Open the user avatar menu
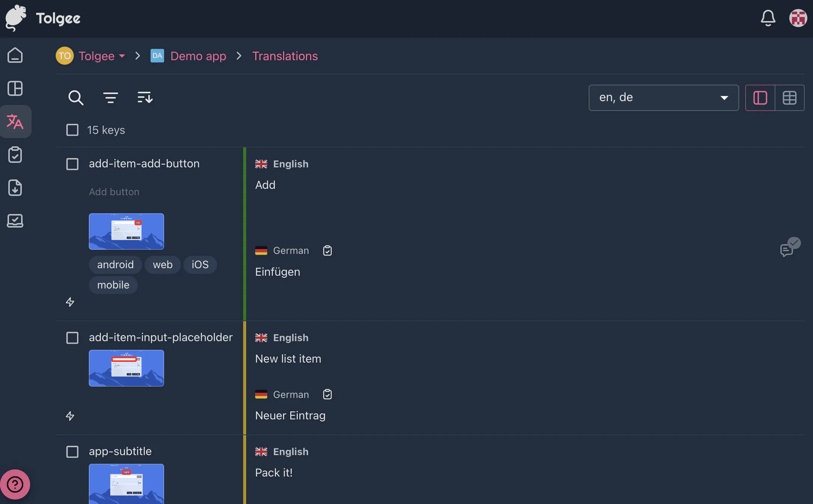 (x=798, y=18)
